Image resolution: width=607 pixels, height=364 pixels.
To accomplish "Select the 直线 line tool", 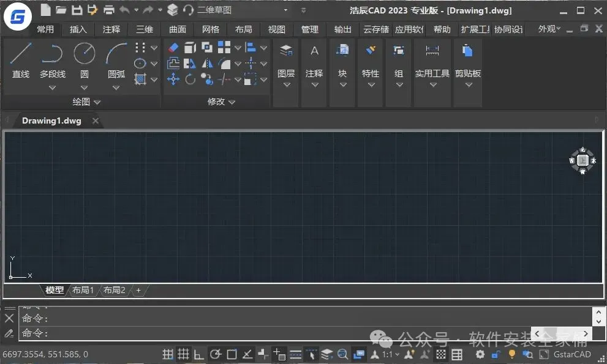I will [x=21, y=60].
